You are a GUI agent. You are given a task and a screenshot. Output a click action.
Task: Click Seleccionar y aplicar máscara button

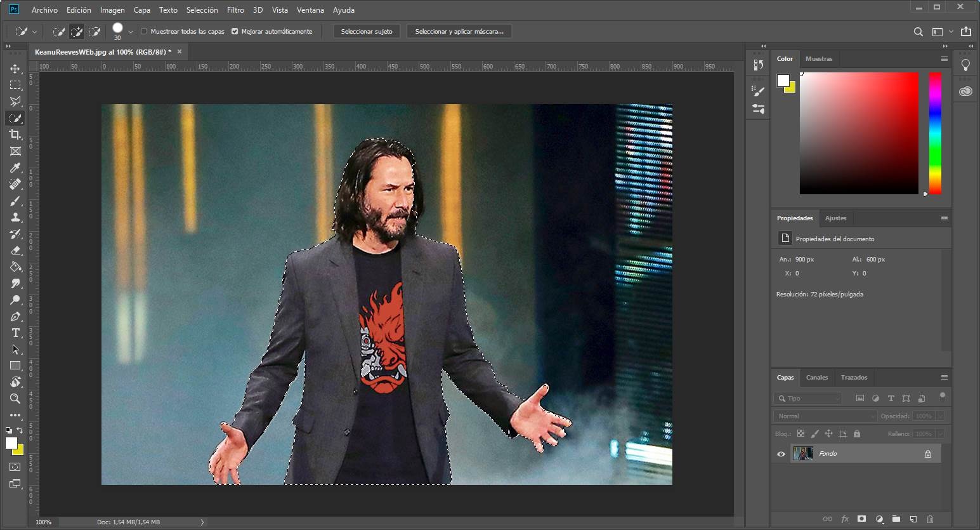(459, 31)
